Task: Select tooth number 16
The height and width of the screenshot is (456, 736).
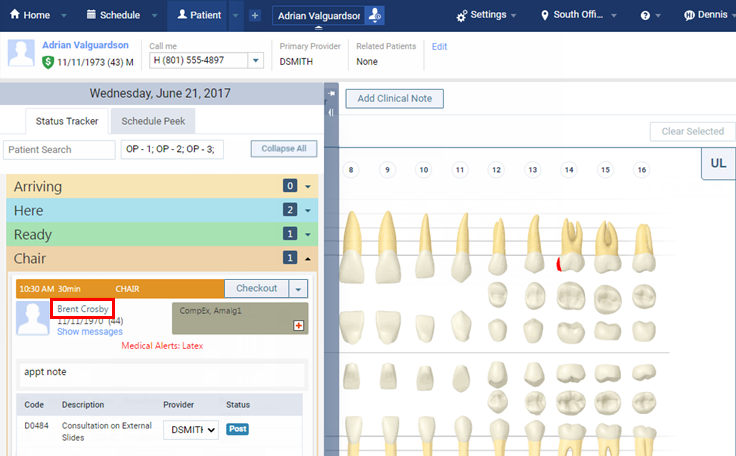Action: (x=642, y=170)
